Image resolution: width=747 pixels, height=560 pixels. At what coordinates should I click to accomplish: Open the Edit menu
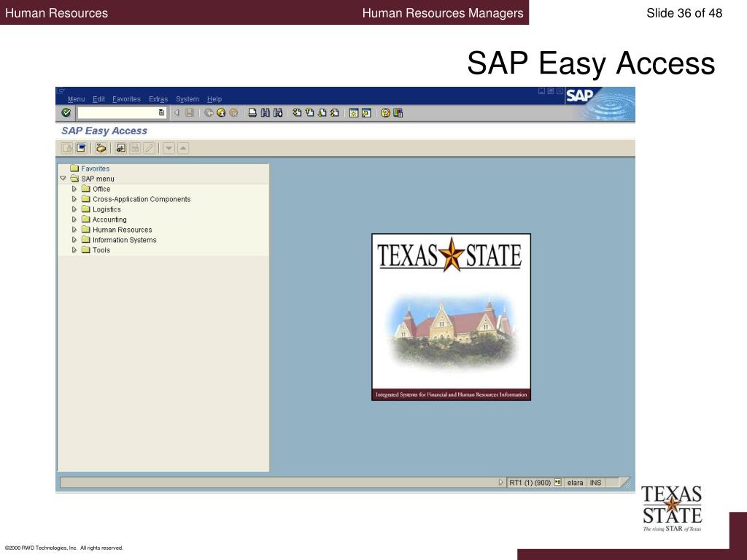(98, 99)
